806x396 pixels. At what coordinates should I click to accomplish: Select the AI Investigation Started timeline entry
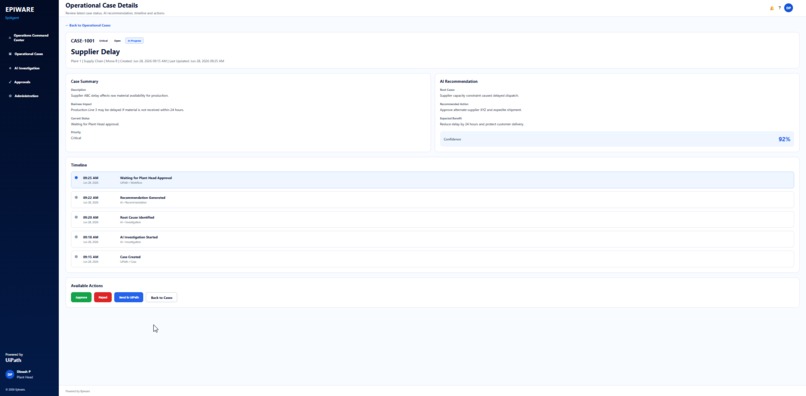tap(432, 239)
